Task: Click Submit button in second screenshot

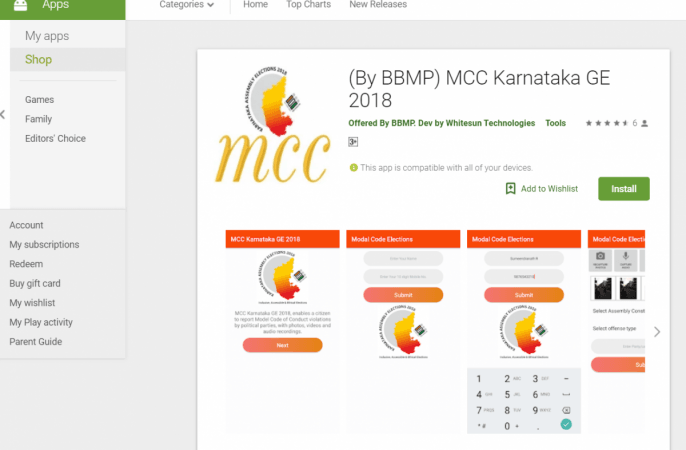Action: [x=403, y=295]
